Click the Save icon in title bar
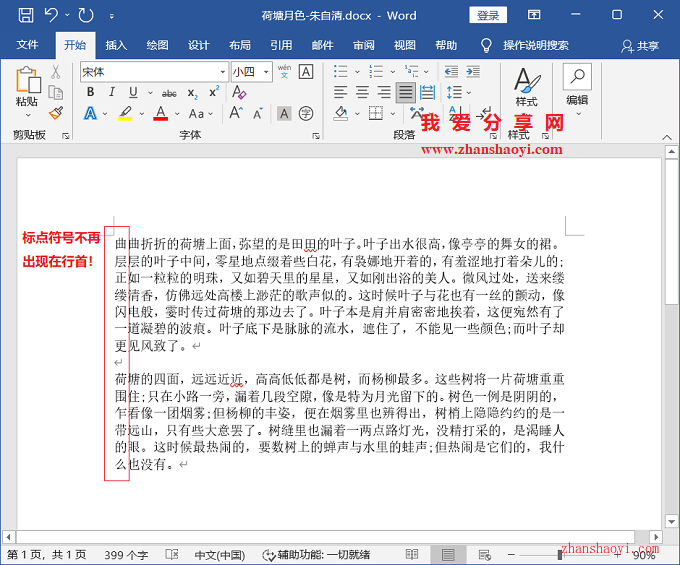 (x=26, y=15)
